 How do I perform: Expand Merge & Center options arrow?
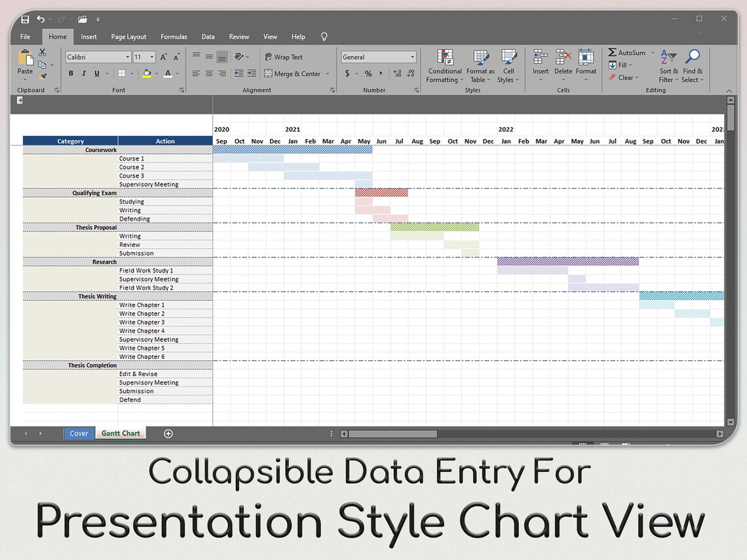328,74
